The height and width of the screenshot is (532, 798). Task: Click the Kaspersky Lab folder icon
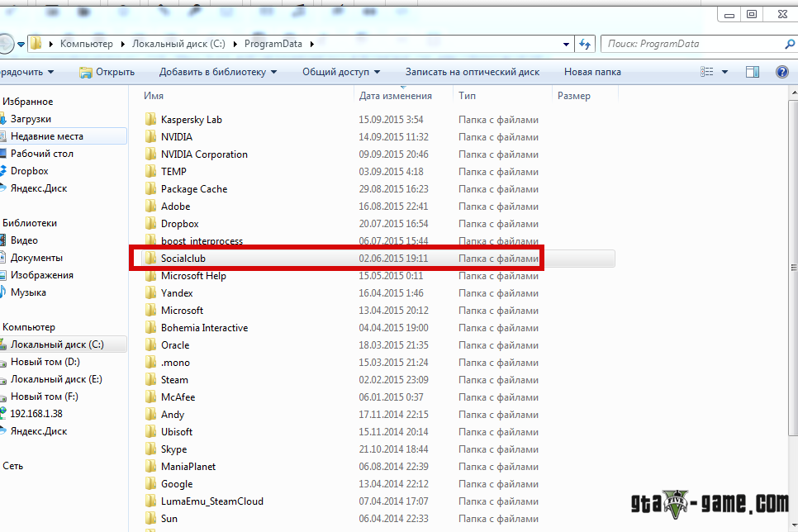[150, 119]
